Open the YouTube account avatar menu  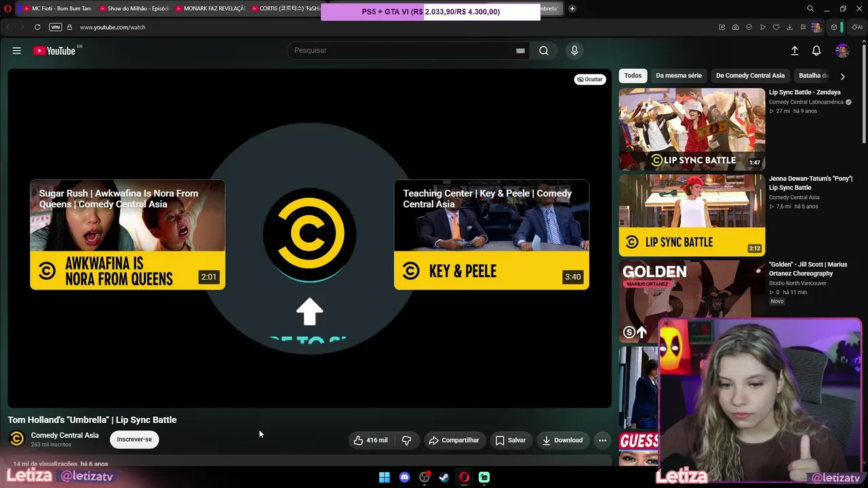pos(842,51)
